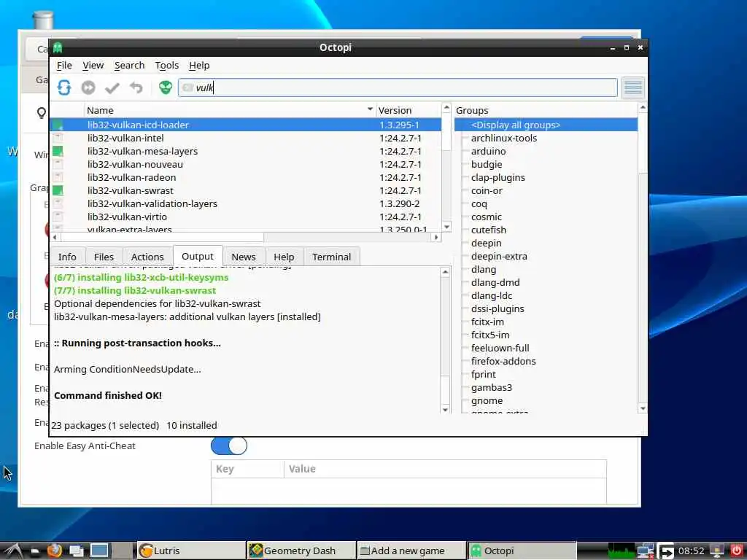Click lib32-vulkan-radeon package status icon
This screenshot has width=747, height=560.
click(58, 177)
